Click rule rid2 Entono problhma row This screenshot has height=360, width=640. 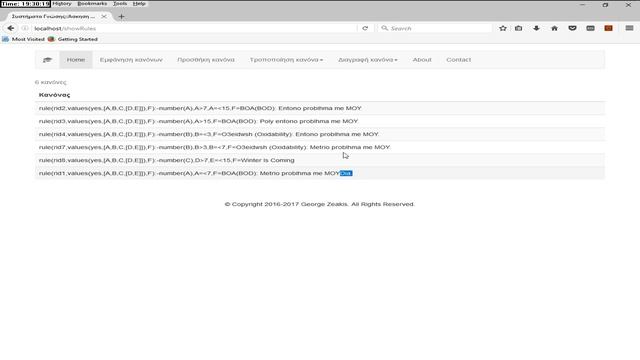(320, 108)
